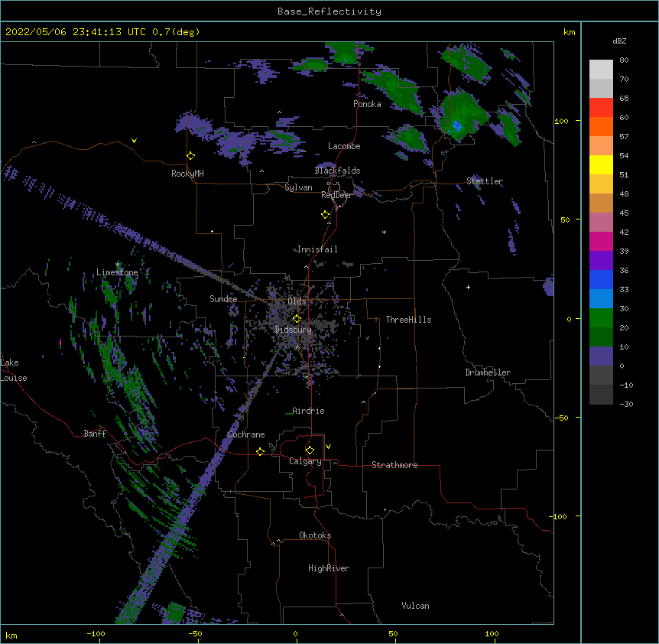This screenshot has width=659, height=644.
Task: Click the white plus marker north of Drumheller
Action: [468, 287]
